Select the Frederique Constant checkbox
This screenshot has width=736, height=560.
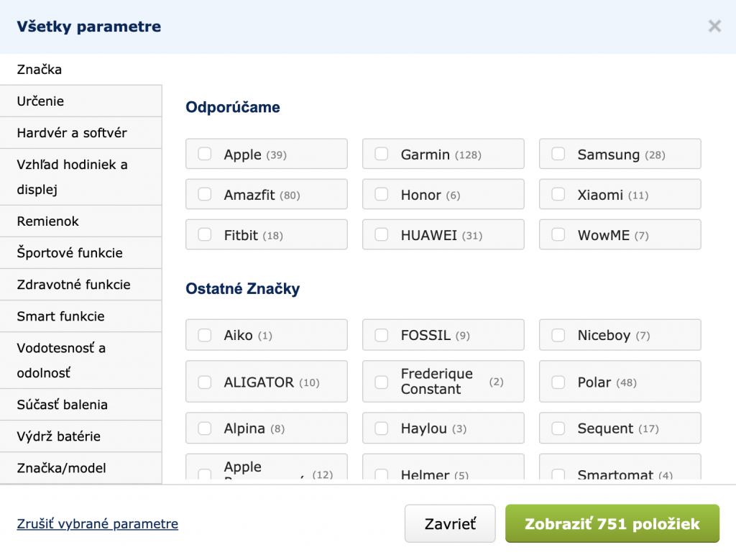382,382
